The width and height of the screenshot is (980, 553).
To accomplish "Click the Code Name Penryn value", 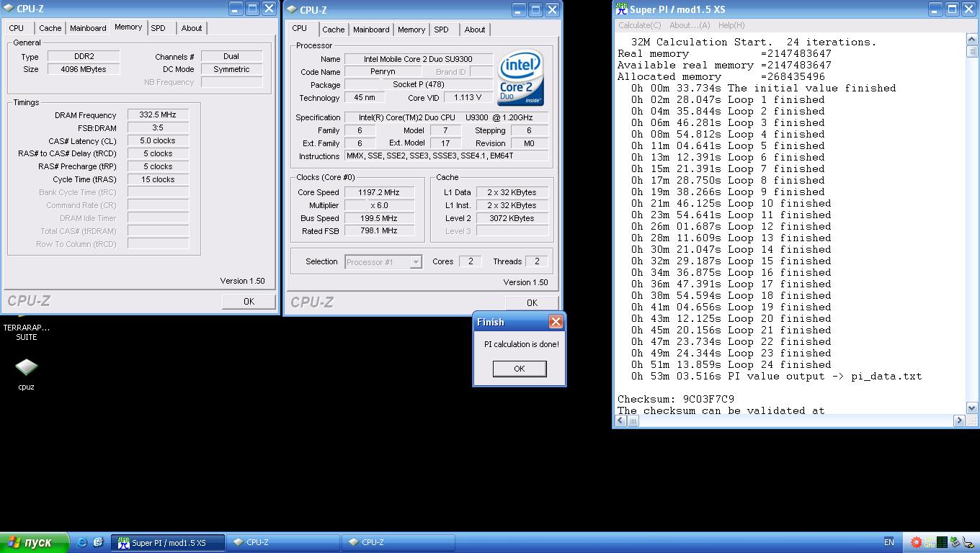I will pyautogui.click(x=383, y=72).
